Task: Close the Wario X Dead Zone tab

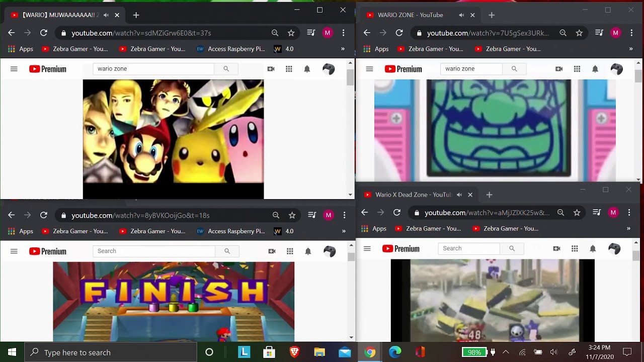Action: click(470, 195)
